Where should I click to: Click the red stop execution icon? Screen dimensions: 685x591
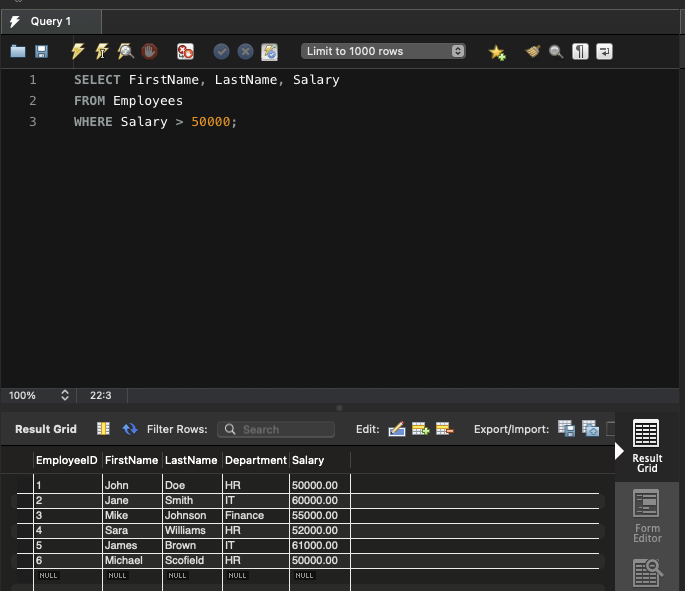pyautogui.click(x=149, y=52)
